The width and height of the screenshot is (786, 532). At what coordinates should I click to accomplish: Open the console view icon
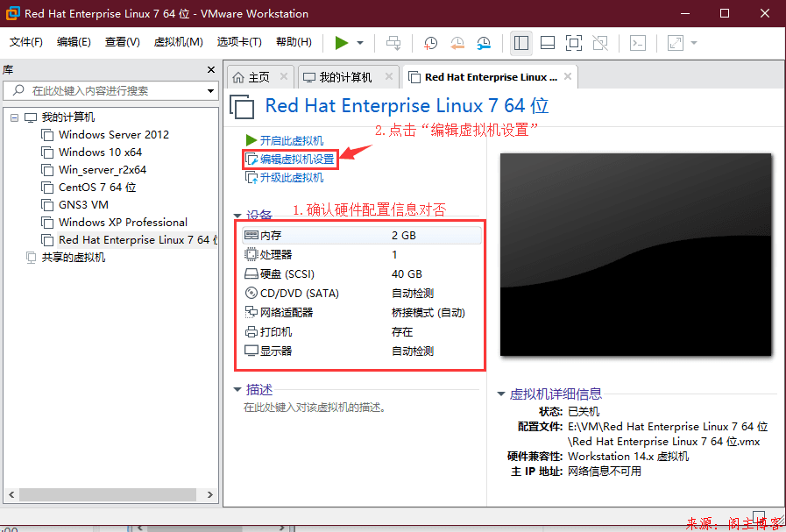638,43
